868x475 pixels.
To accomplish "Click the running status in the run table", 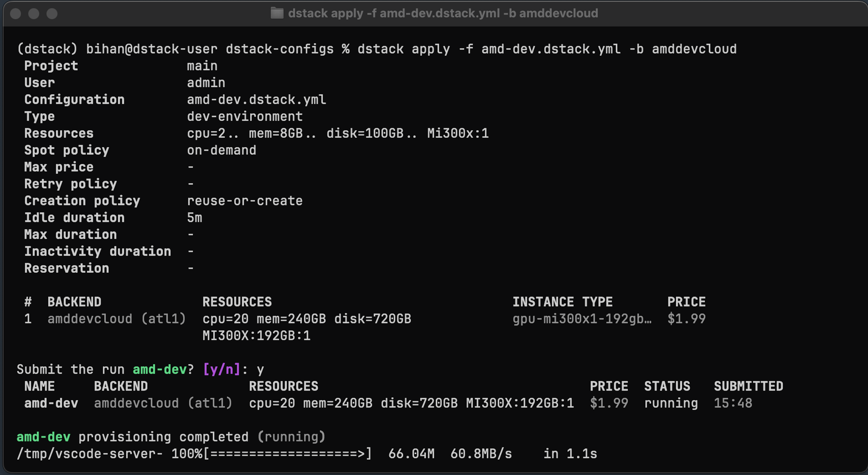I will coord(671,403).
